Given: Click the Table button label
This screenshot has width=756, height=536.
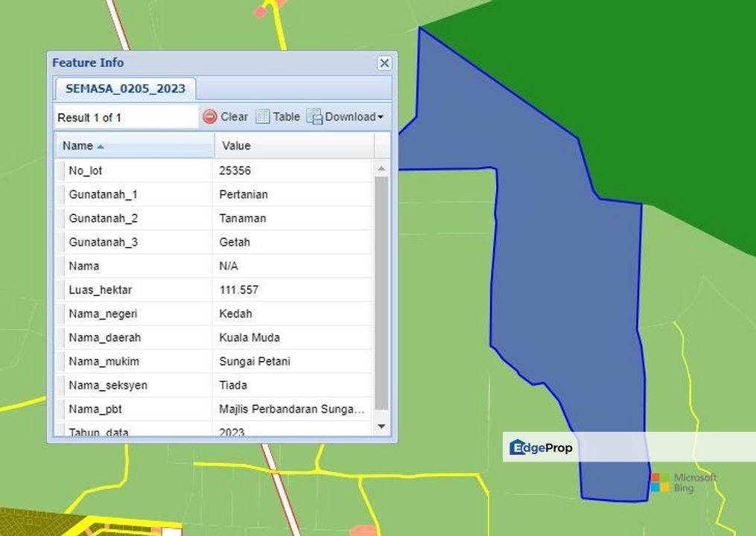Looking at the screenshot, I should (287, 117).
